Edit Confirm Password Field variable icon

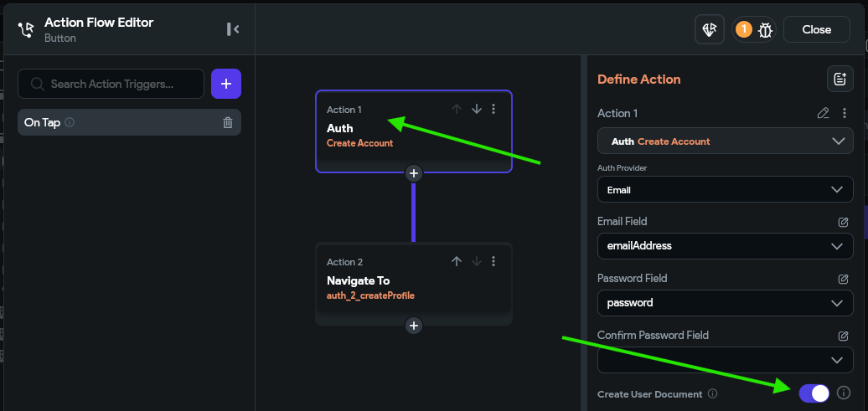coord(843,336)
